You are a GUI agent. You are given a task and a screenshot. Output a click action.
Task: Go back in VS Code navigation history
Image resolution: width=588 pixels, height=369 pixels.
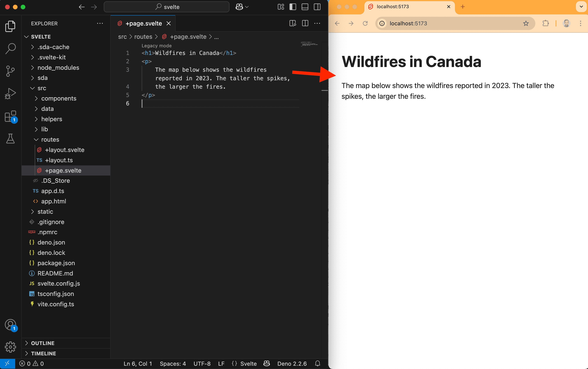pyautogui.click(x=82, y=7)
